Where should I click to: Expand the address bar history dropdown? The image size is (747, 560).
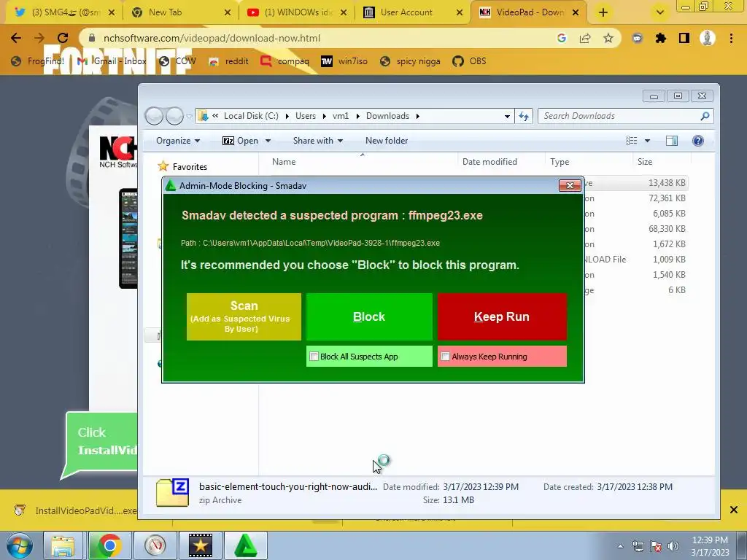point(507,116)
